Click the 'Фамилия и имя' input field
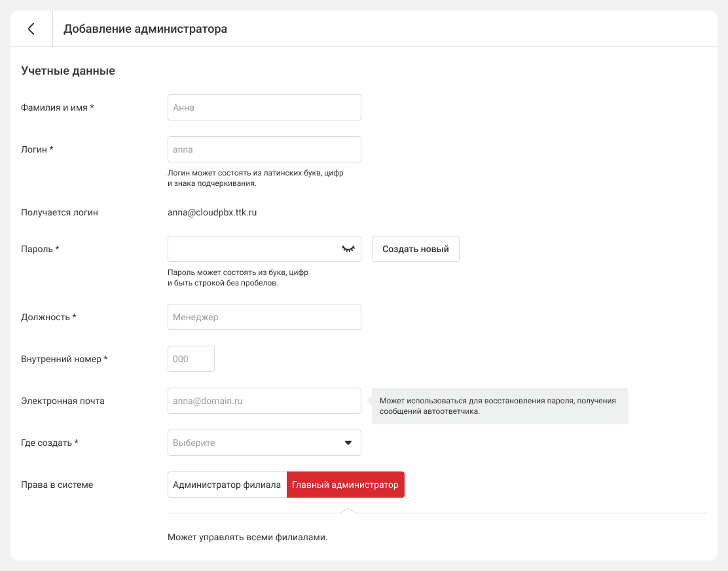Viewport: 728px width, 571px height. click(264, 107)
